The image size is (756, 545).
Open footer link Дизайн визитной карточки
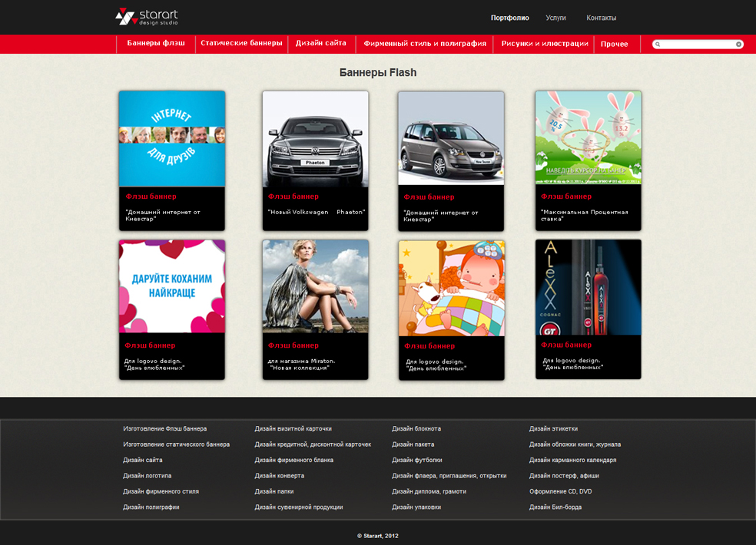click(x=293, y=428)
